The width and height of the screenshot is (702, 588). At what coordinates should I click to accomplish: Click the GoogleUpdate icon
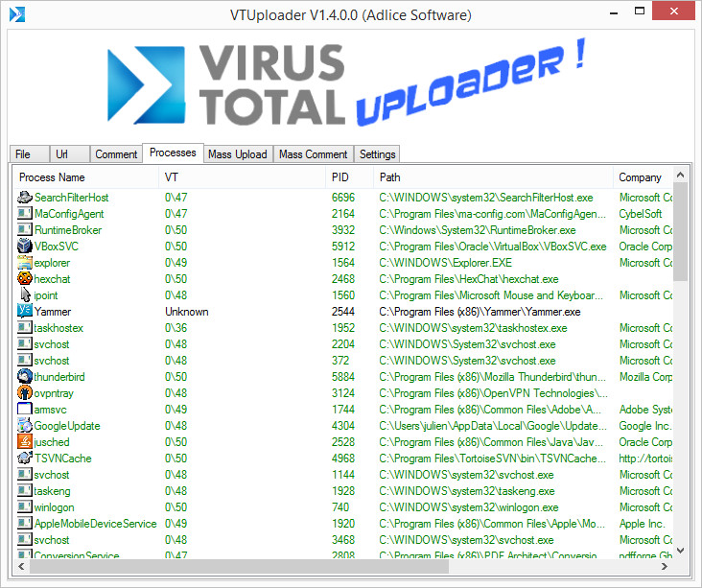coord(25,426)
